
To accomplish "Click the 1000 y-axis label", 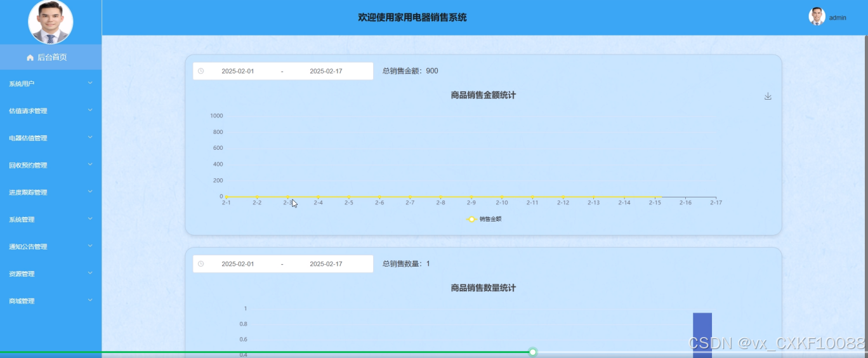I will click(216, 116).
